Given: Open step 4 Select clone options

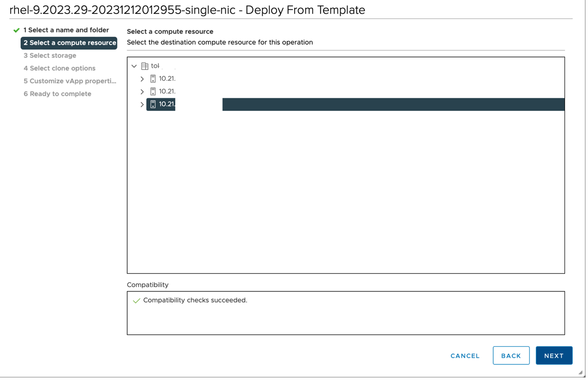Looking at the screenshot, I should point(60,68).
